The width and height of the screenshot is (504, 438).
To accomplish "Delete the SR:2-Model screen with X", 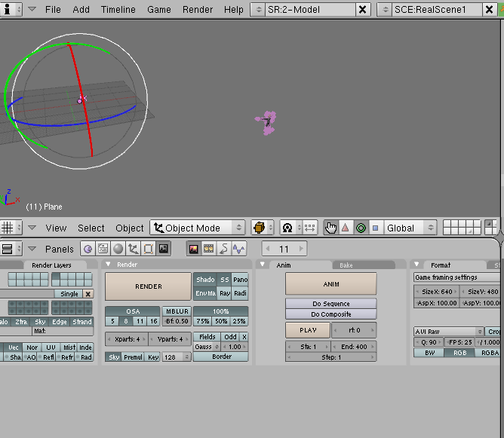I will 363,10.
